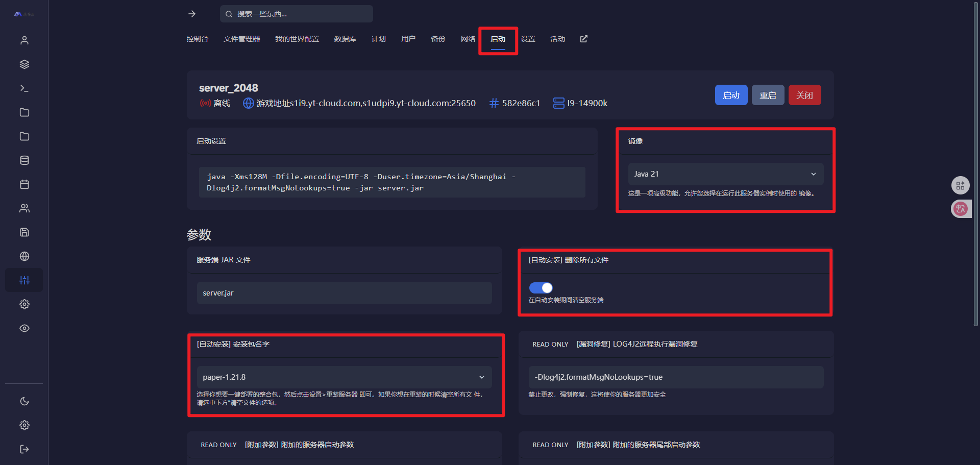Click the server.jar input field

point(344,293)
